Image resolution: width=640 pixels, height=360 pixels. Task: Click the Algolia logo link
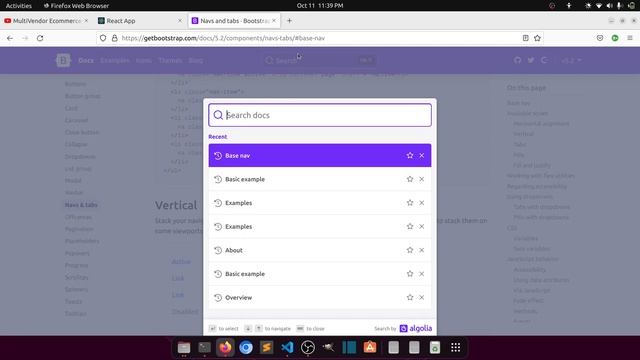pos(416,328)
